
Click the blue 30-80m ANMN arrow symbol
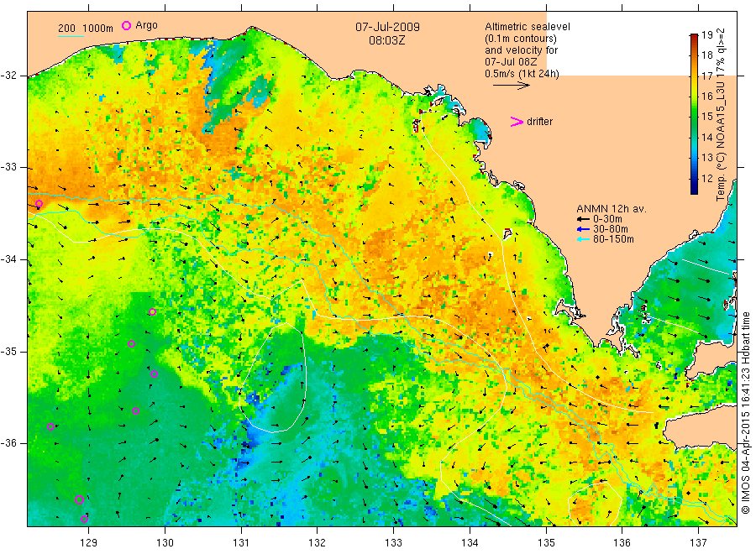[584, 229]
